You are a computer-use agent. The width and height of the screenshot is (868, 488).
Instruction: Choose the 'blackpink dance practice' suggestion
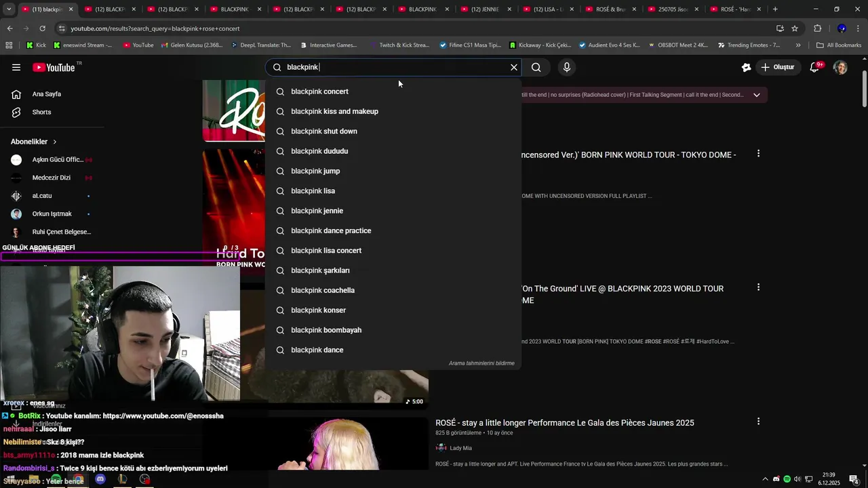click(x=393, y=230)
